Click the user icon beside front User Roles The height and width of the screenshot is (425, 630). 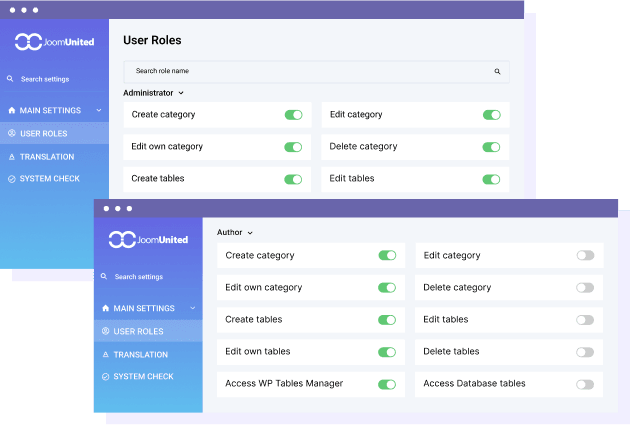pos(105,331)
